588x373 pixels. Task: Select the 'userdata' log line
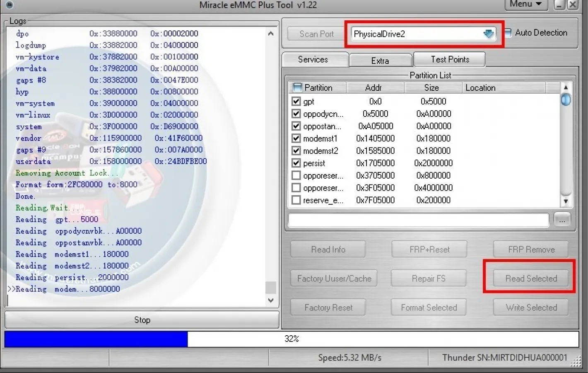point(111,161)
